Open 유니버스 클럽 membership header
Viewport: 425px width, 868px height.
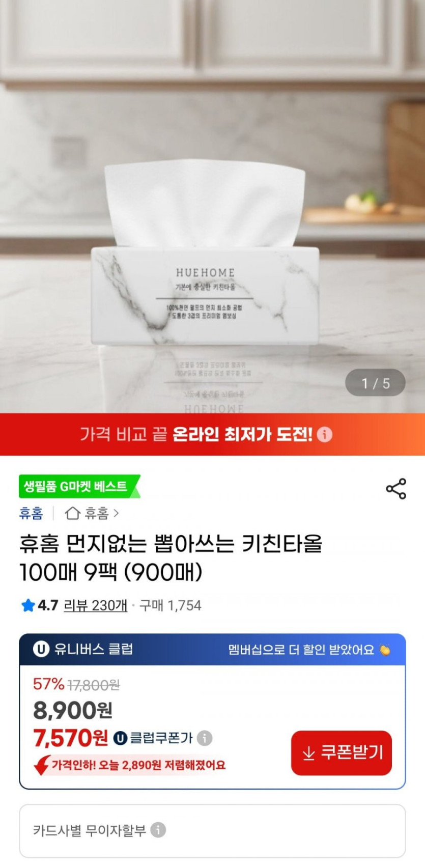tap(212, 650)
